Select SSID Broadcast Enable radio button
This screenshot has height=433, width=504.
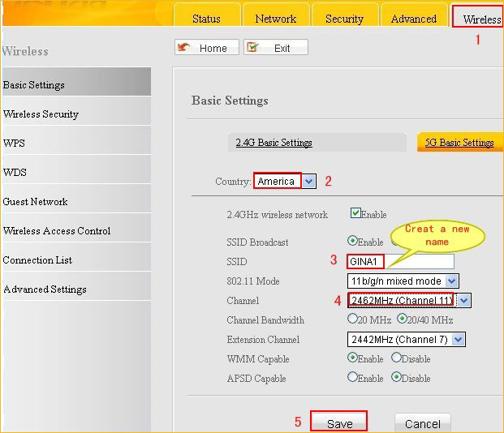pos(352,241)
